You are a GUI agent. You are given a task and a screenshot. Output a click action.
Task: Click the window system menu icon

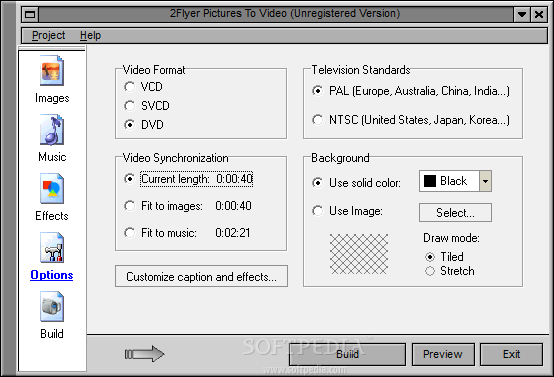click(30, 14)
